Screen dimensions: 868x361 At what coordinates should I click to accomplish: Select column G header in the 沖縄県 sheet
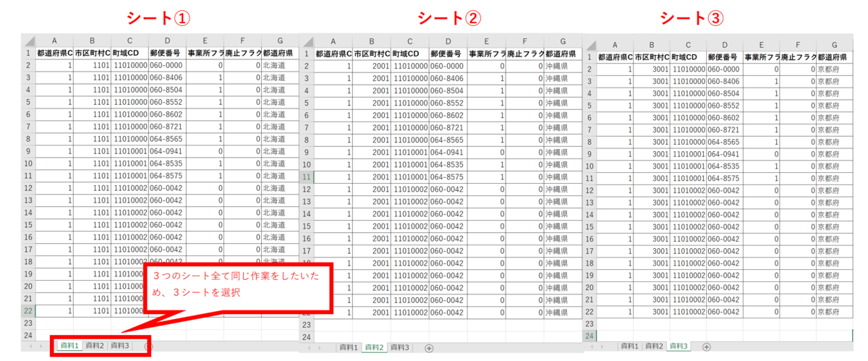point(562,41)
